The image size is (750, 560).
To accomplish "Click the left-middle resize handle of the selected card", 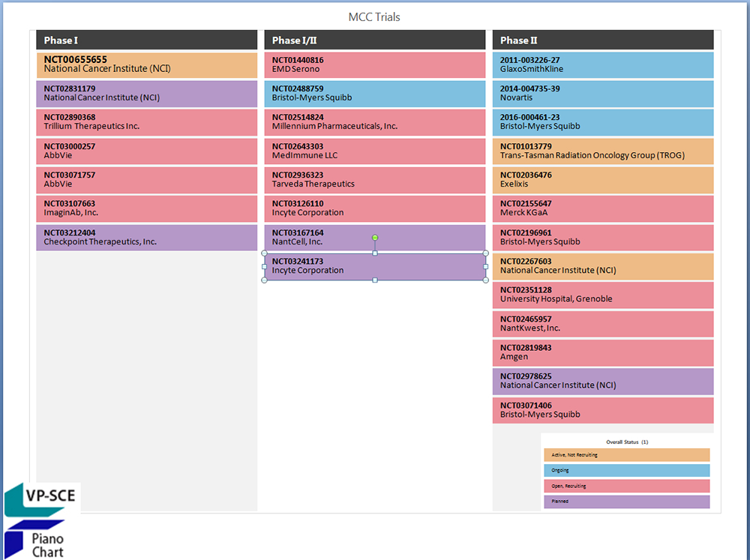I will pyautogui.click(x=265, y=267).
